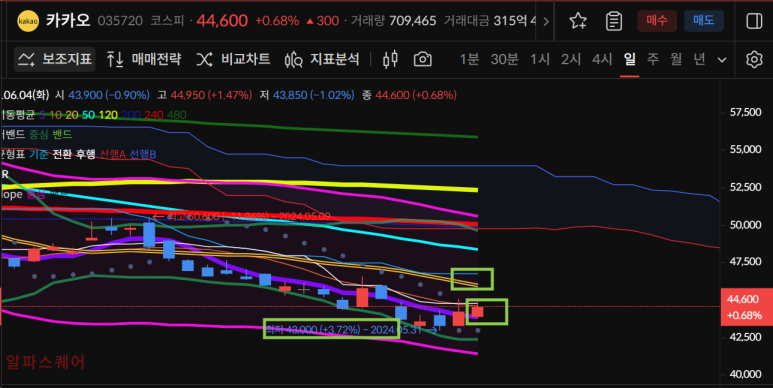Click the Kakao logo icon
773x388 pixels.
pyautogui.click(x=28, y=21)
